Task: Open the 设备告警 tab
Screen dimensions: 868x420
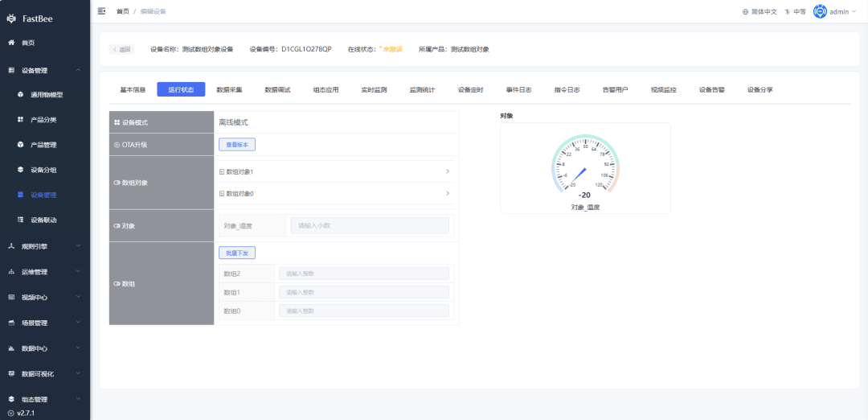Action: [x=711, y=90]
